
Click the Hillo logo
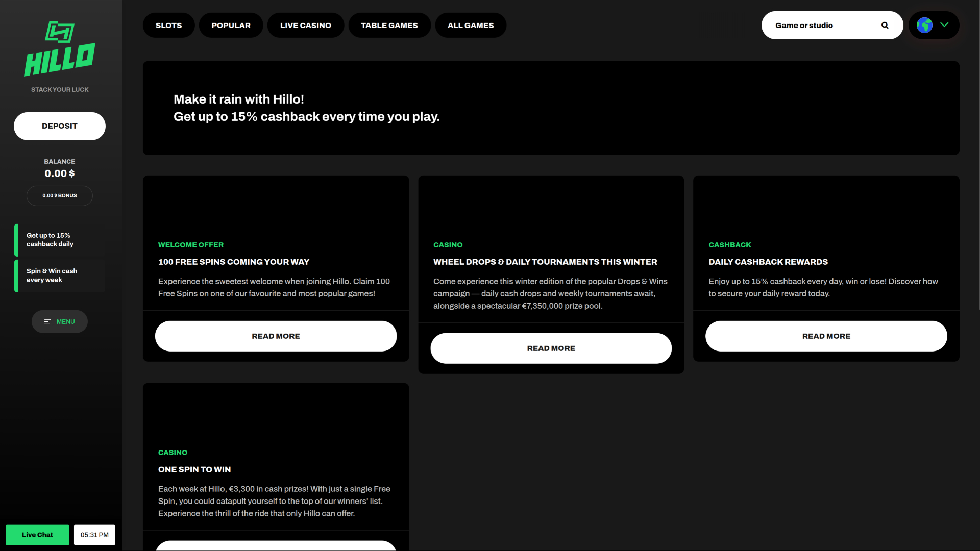(x=60, y=49)
